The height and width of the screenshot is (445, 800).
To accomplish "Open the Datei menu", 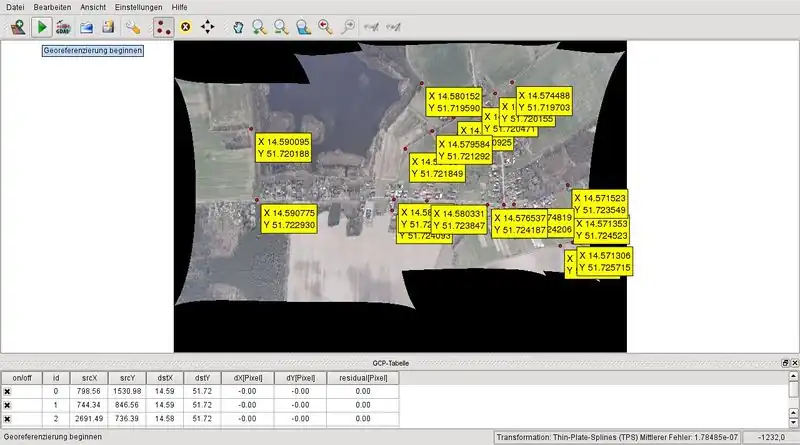I will pos(16,7).
